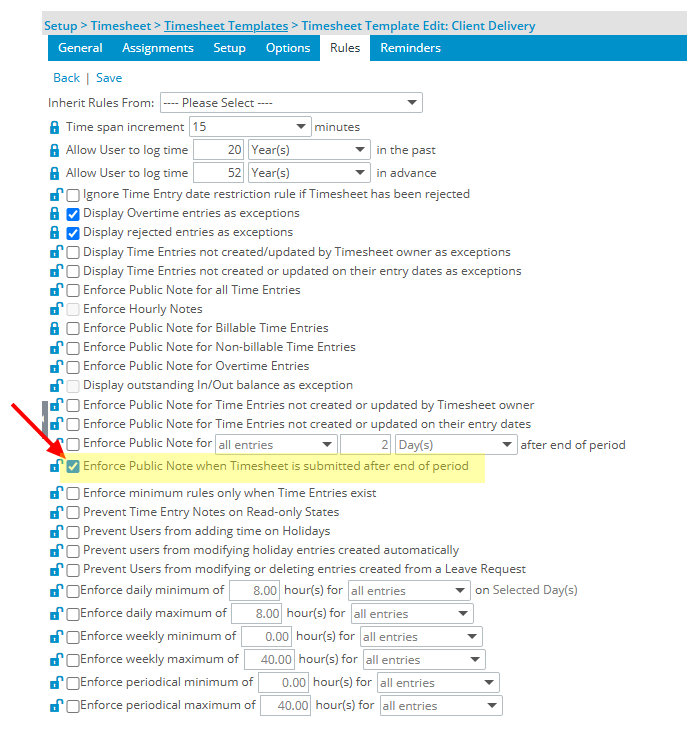Switch to the Assignments tab

pos(158,48)
